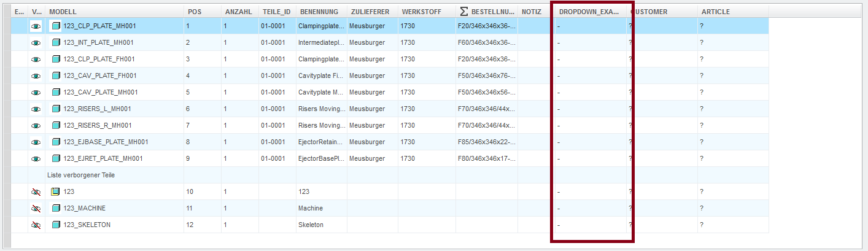This screenshot has height=251, width=868.
Task: Click 'Liste verborgener Teile' row
Action: point(81,176)
